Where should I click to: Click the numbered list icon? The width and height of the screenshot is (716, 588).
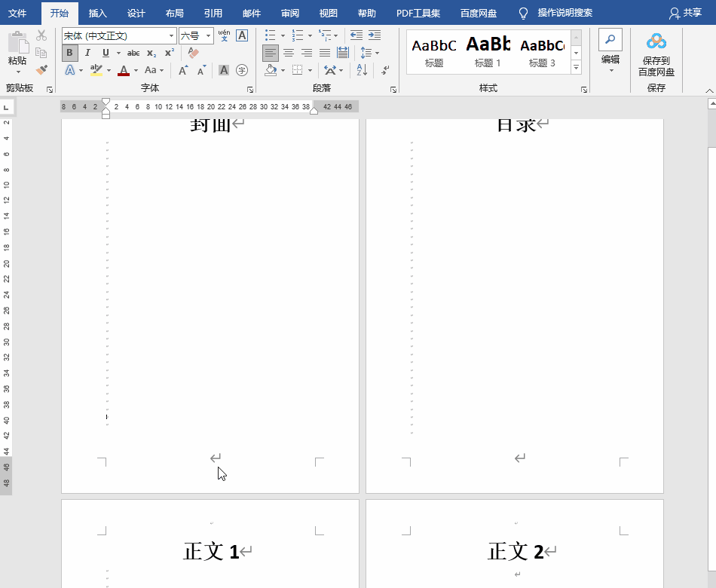coord(298,35)
